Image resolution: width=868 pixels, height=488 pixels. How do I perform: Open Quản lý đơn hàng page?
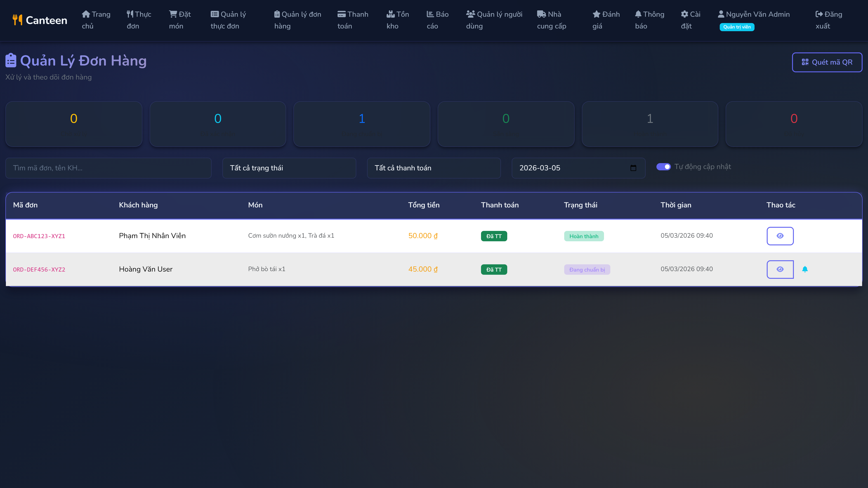pyautogui.click(x=297, y=20)
